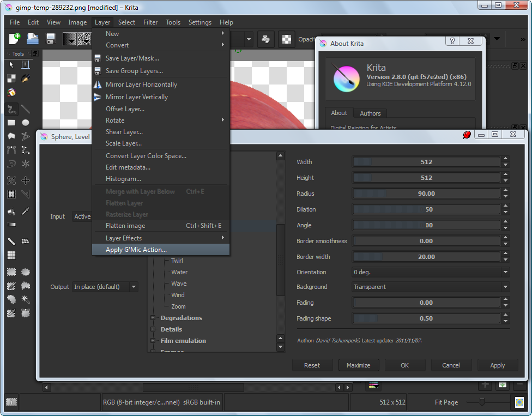Open the Background dropdown set to Transparent

click(x=431, y=287)
